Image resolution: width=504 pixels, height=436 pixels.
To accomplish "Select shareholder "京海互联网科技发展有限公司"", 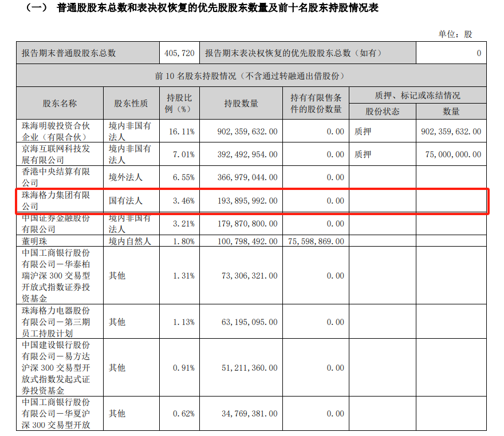I will pyautogui.click(x=56, y=154).
